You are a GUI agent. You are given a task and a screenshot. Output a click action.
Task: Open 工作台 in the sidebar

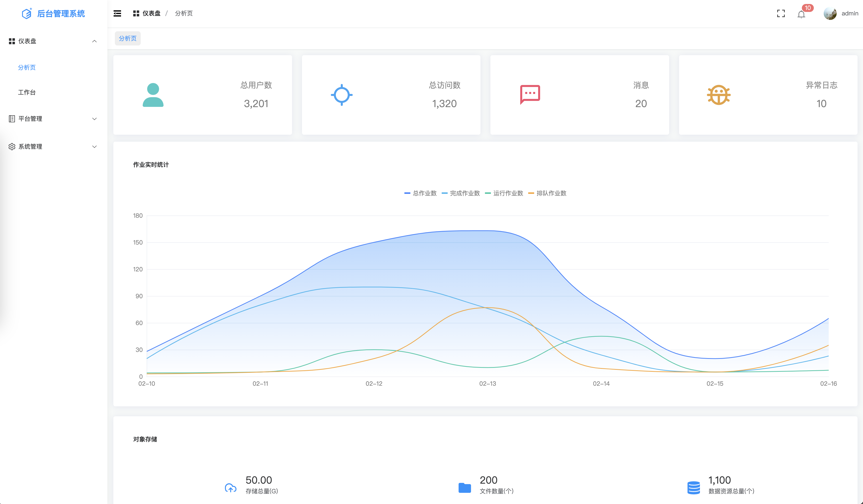(x=27, y=92)
